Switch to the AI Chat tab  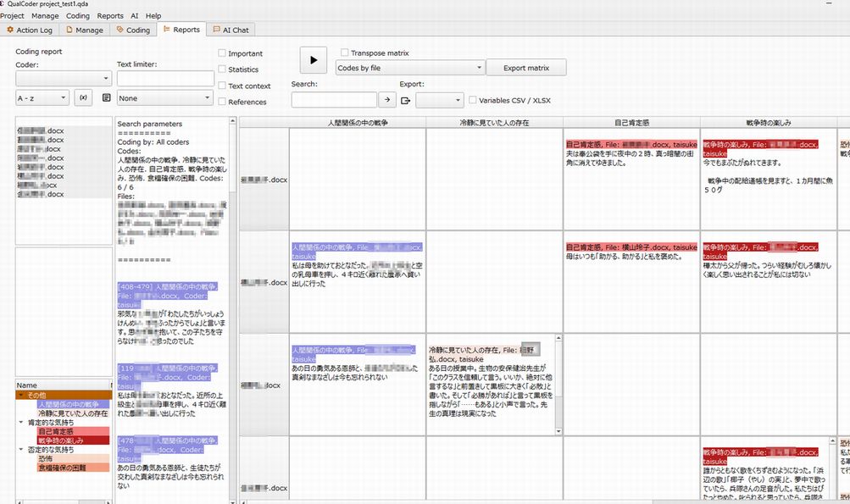click(231, 30)
